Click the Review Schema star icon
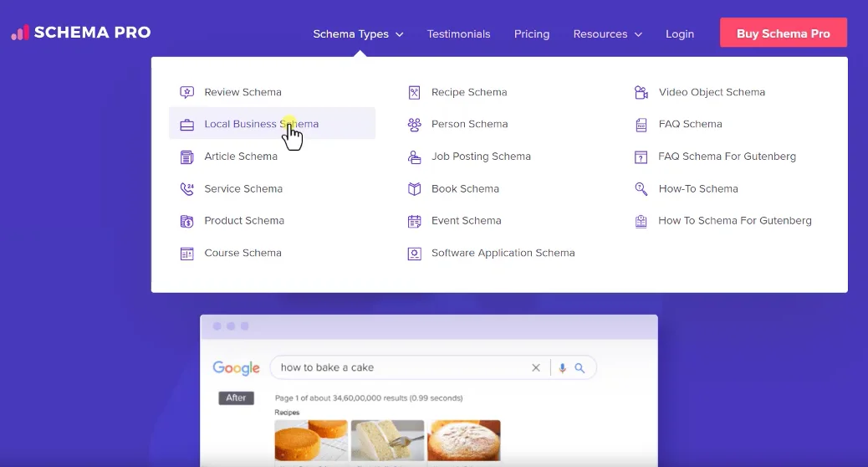 pyautogui.click(x=187, y=92)
